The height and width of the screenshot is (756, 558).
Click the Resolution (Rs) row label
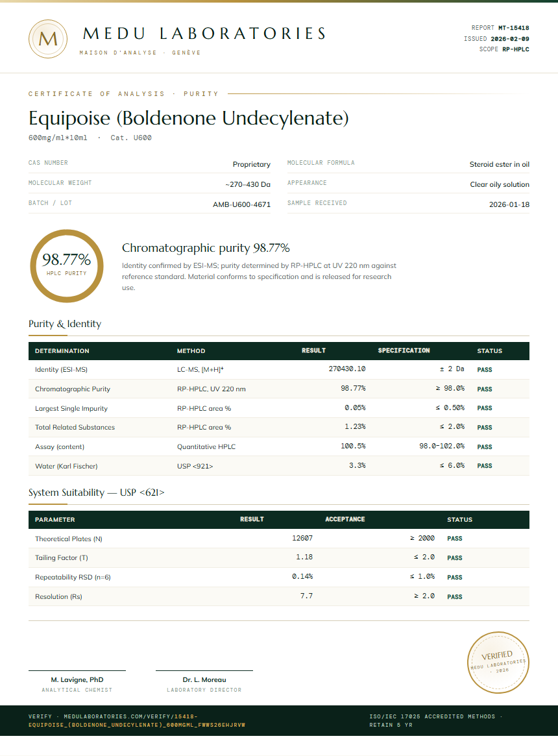tap(59, 597)
